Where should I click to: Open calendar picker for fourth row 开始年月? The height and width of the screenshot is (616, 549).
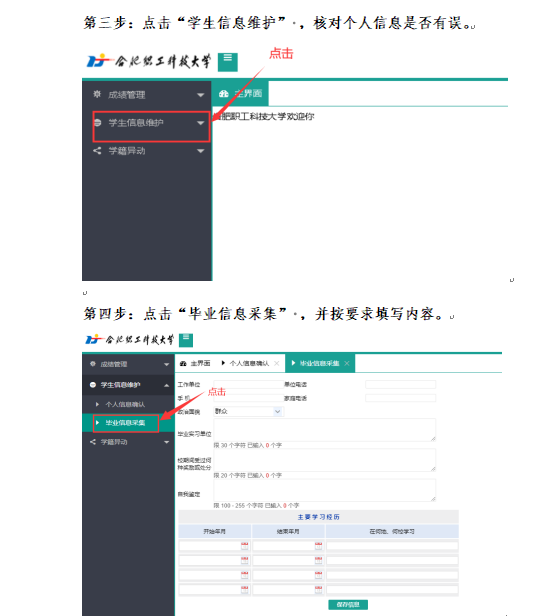click(244, 589)
